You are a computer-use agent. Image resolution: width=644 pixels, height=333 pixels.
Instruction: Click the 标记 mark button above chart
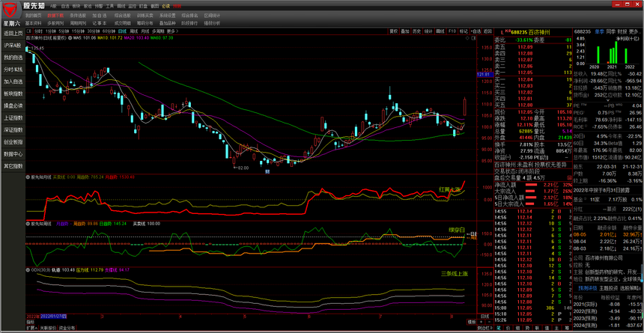point(464,31)
